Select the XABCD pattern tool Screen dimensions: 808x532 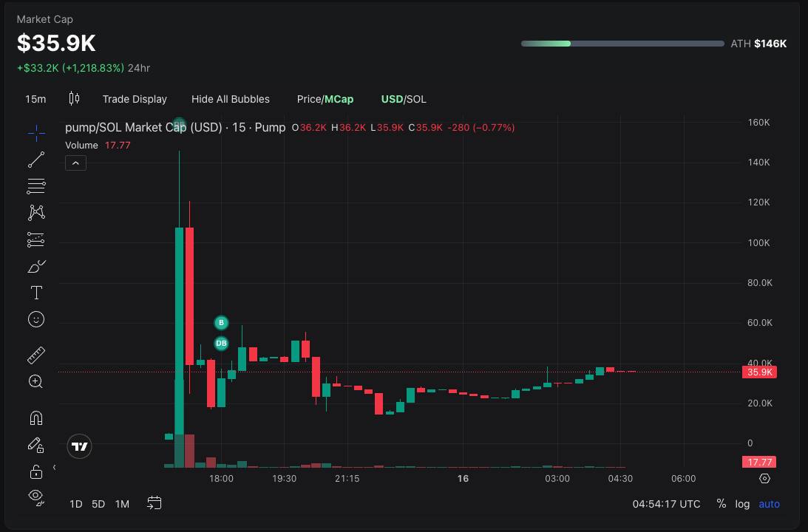pyautogui.click(x=35, y=213)
